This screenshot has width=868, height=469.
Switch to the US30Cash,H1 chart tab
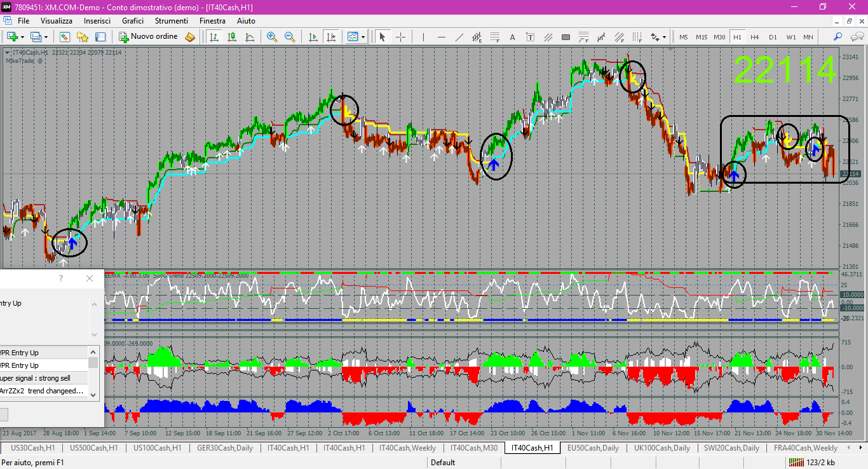tap(32, 448)
